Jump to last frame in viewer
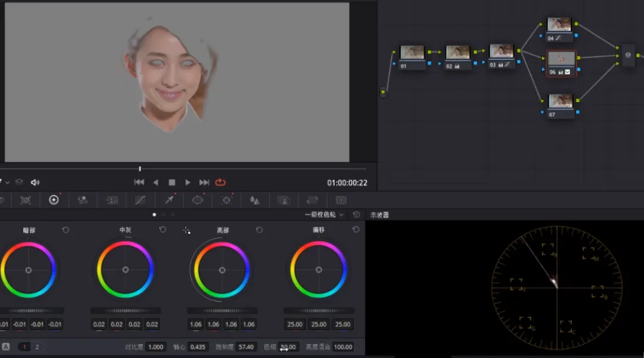644x358 pixels. pos(204,182)
